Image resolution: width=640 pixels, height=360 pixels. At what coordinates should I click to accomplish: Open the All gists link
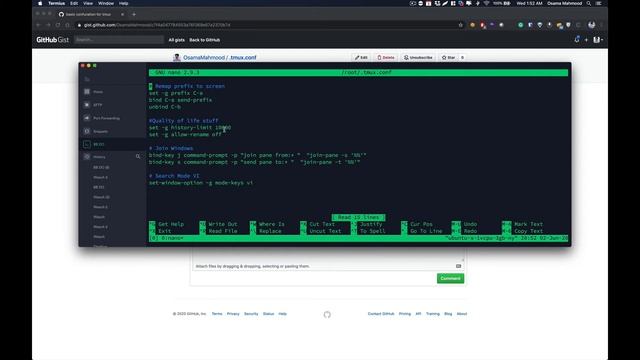(x=176, y=40)
